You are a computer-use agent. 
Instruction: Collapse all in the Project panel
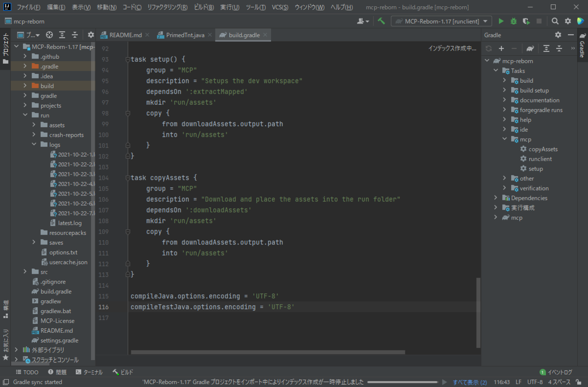75,35
